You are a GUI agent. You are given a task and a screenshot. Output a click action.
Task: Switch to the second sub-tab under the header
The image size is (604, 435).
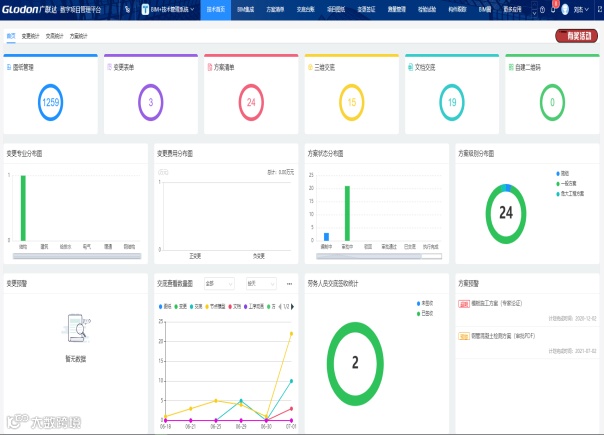pyautogui.click(x=30, y=36)
